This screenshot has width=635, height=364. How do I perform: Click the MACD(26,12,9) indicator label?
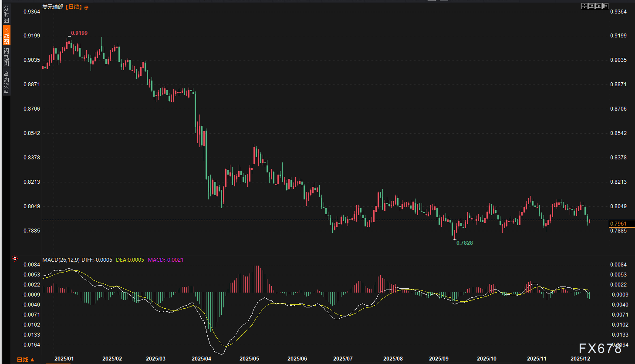click(x=61, y=260)
